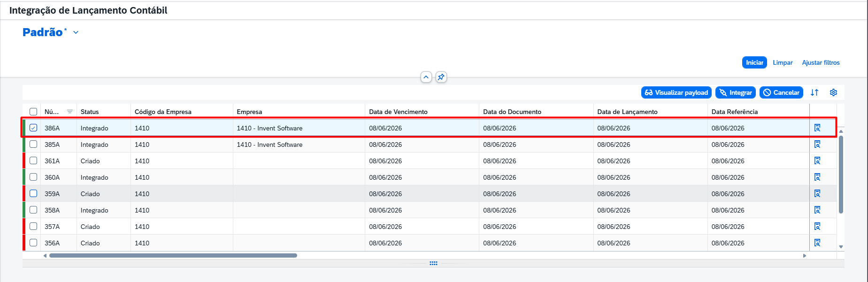This screenshot has height=282, width=868.
Task: Open row details icon for entry 357A
Action: pos(817,226)
